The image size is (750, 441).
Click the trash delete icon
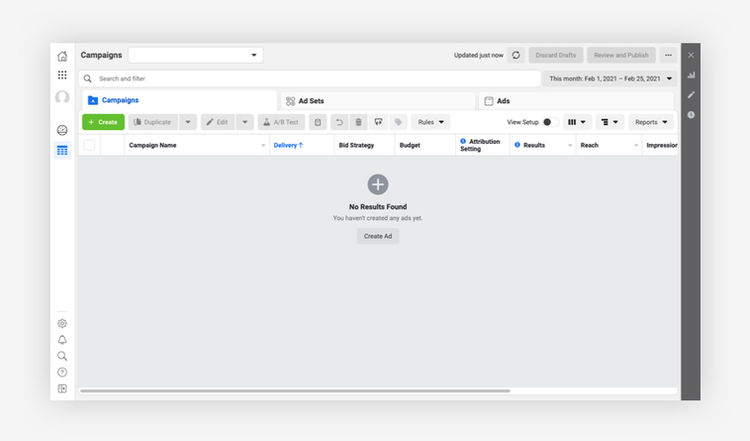point(359,122)
